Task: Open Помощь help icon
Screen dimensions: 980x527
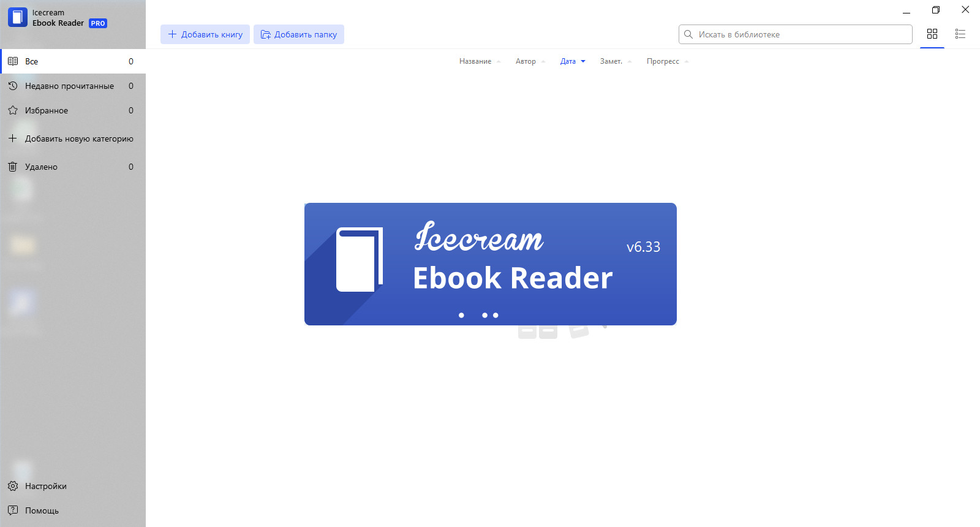Action: (x=13, y=510)
